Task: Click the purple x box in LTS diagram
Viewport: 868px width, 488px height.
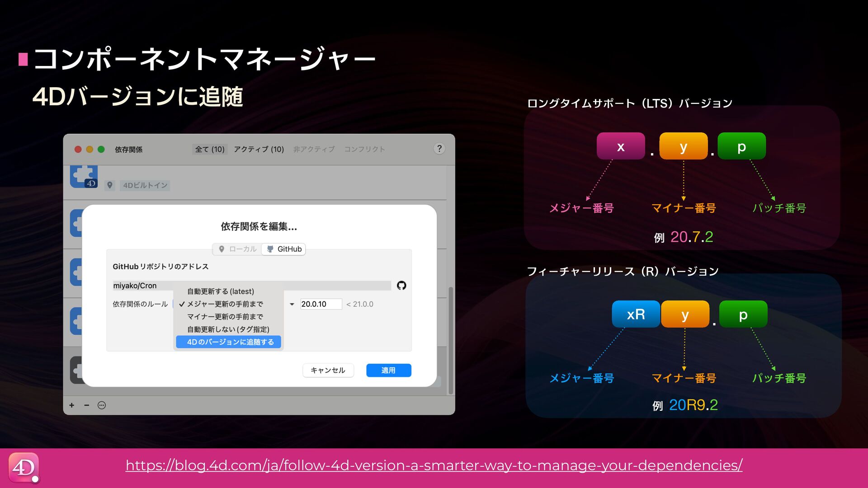Action: click(621, 146)
